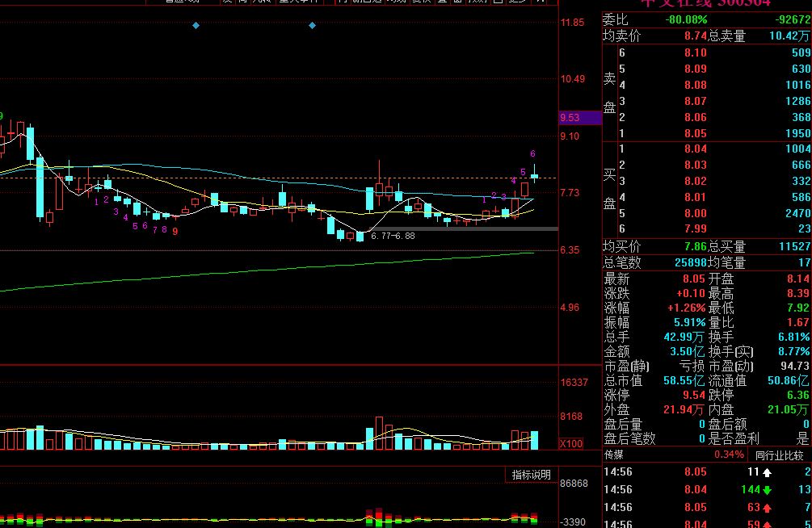The width and height of the screenshot is (812, 528).
Task: Click the right blue diamond event marker
Action: click(x=312, y=25)
